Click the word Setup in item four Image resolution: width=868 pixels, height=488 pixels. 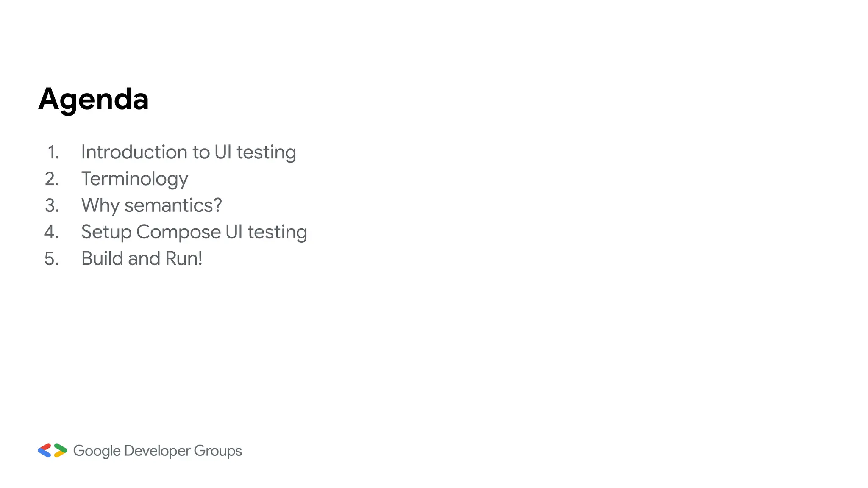click(106, 232)
